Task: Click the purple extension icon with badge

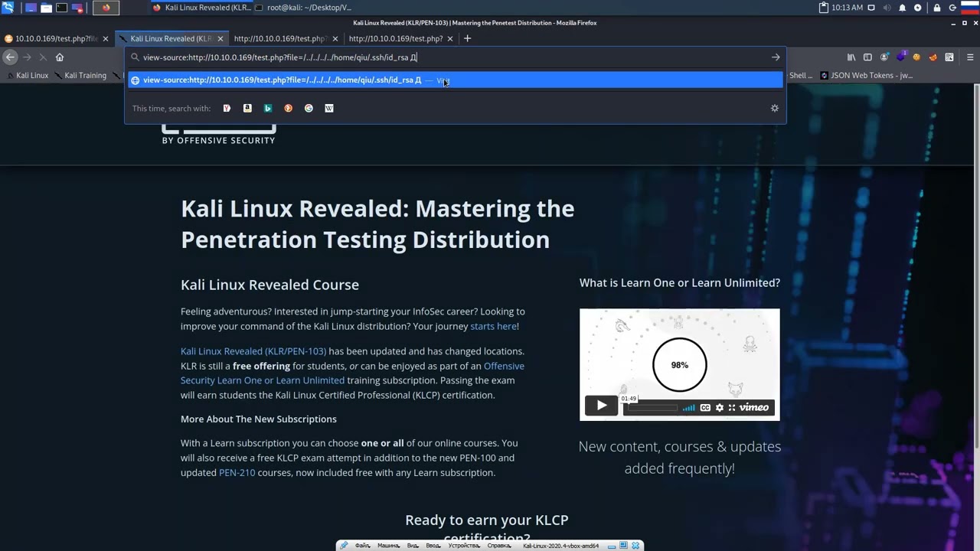Action: pos(900,57)
